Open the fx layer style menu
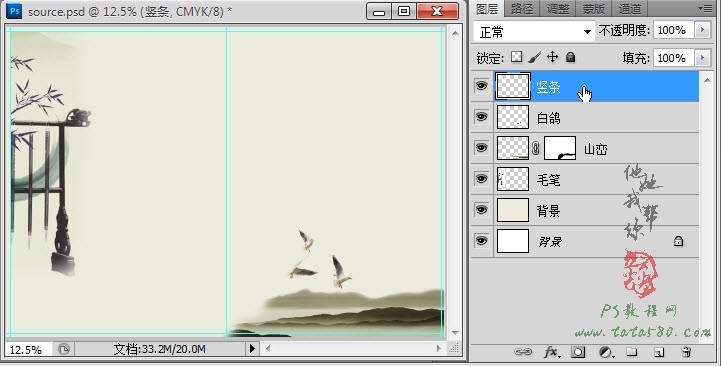Screen dimensions: 721x366 [552, 352]
